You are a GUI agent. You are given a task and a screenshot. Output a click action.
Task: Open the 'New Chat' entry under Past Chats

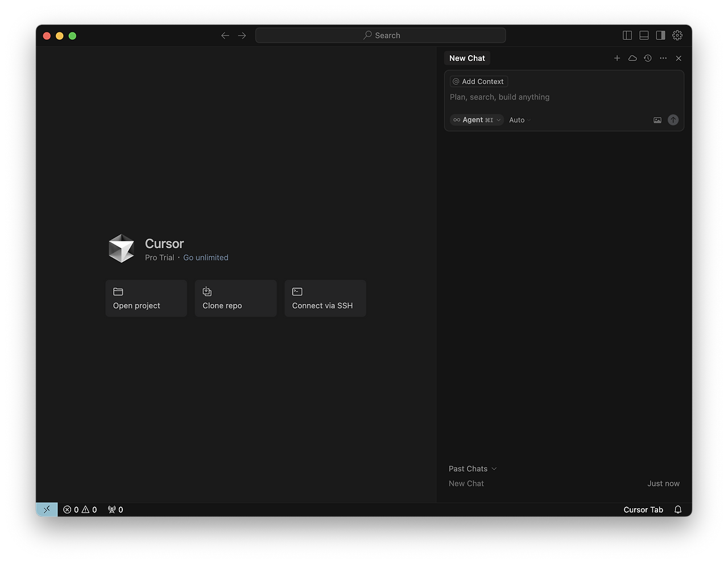(x=466, y=484)
